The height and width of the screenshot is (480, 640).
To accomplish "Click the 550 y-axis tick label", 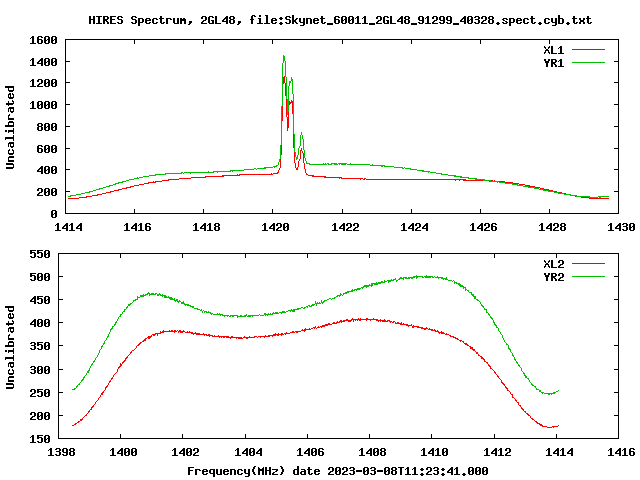I will pos(40,254).
